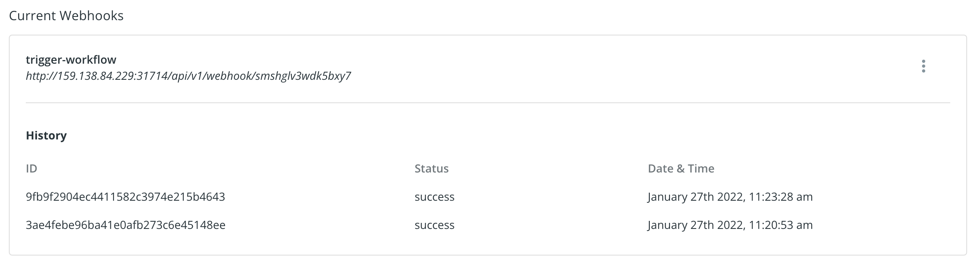980x266 pixels.
Task: Click the 11:23:28 am time value
Action: click(x=780, y=197)
